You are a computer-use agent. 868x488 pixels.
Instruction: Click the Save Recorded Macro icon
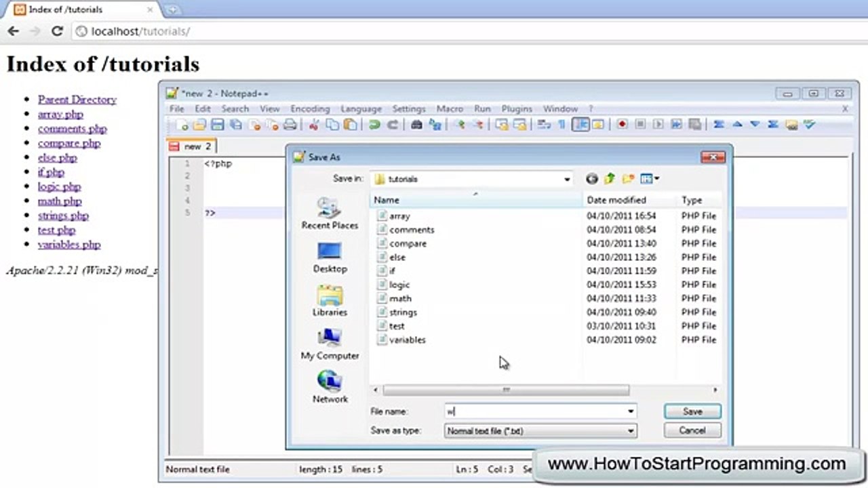tap(695, 125)
